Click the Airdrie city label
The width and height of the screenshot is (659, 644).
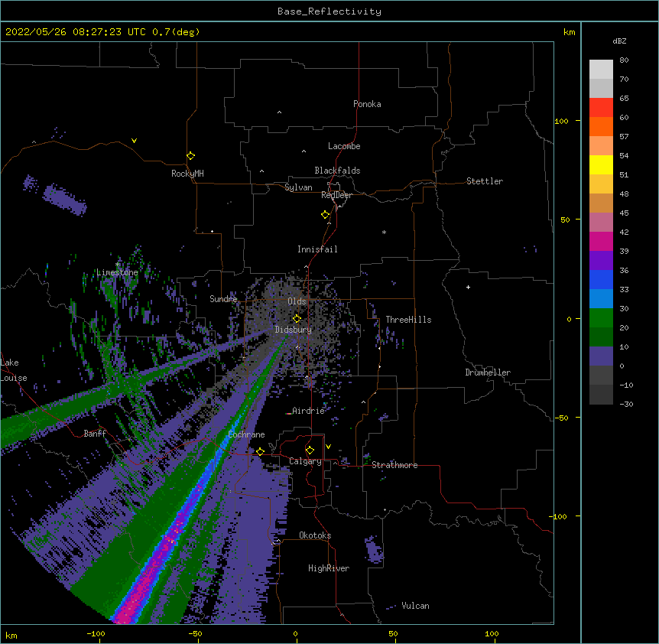pos(308,411)
